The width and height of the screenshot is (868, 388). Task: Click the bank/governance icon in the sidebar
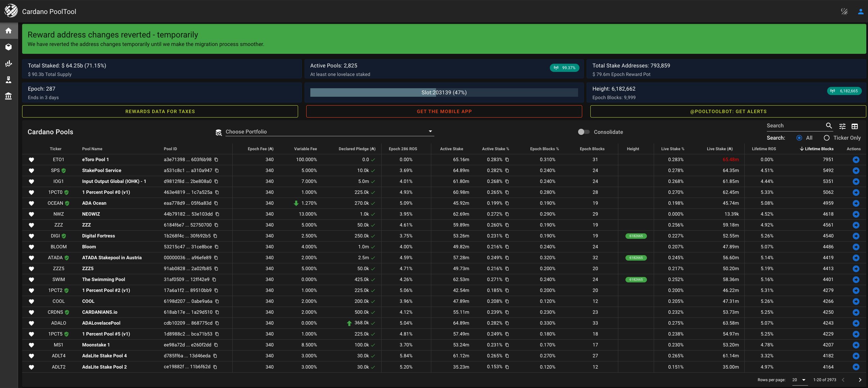click(9, 96)
